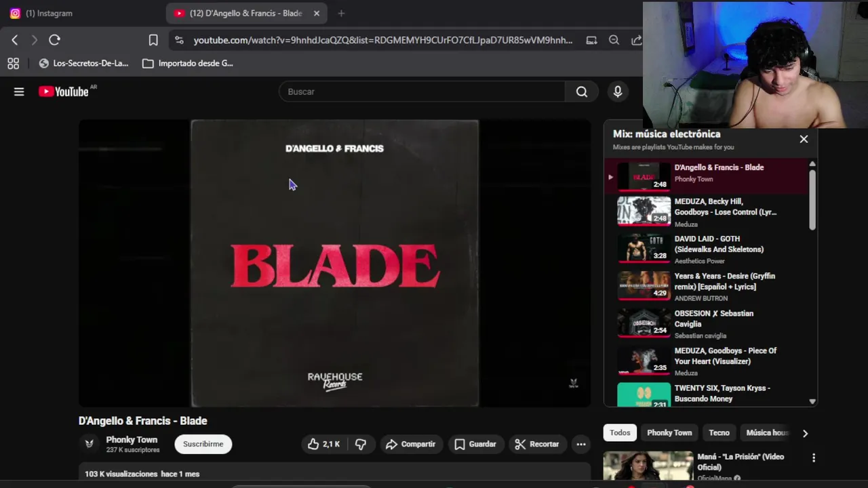Switch to the Instagram tab
868x488 pixels.
pyautogui.click(x=49, y=13)
